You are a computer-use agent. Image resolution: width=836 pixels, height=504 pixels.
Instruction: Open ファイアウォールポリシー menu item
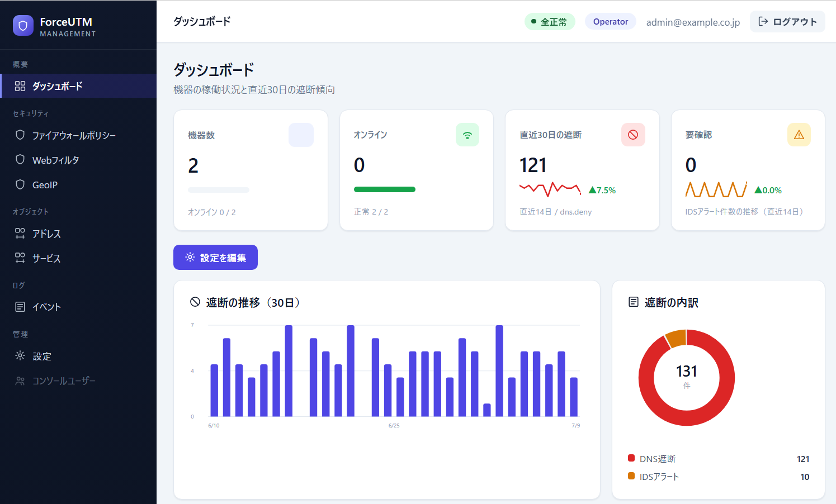click(78, 135)
